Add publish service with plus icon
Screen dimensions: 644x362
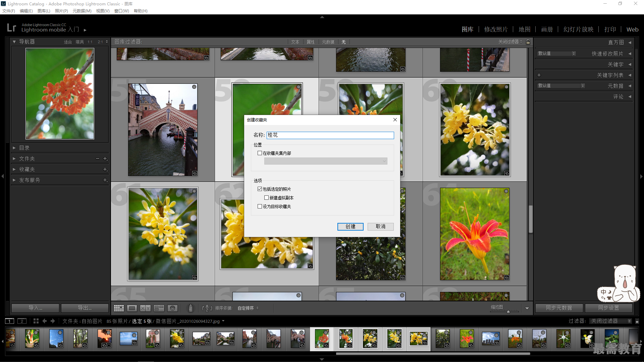pos(105,180)
